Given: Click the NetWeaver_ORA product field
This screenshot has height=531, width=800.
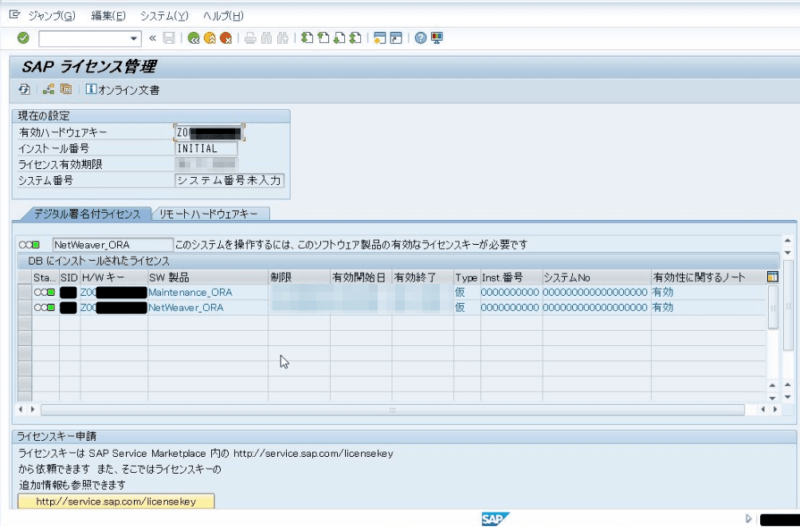Looking at the screenshot, I should coord(113,245).
